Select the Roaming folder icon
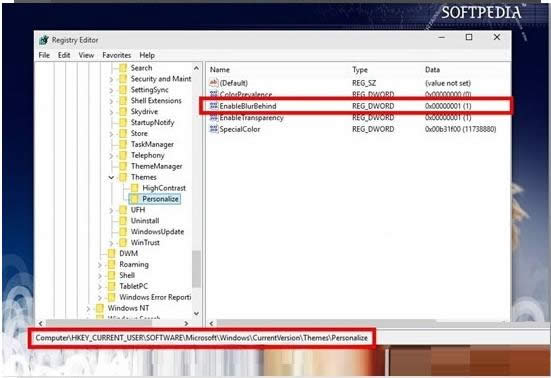This screenshot has width=551, height=378. click(x=111, y=264)
